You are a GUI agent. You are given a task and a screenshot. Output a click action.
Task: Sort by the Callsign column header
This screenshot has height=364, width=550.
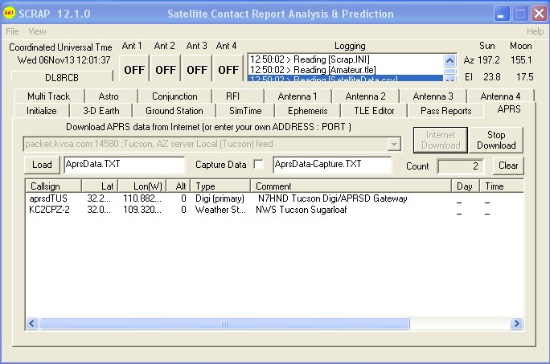tap(53, 186)
